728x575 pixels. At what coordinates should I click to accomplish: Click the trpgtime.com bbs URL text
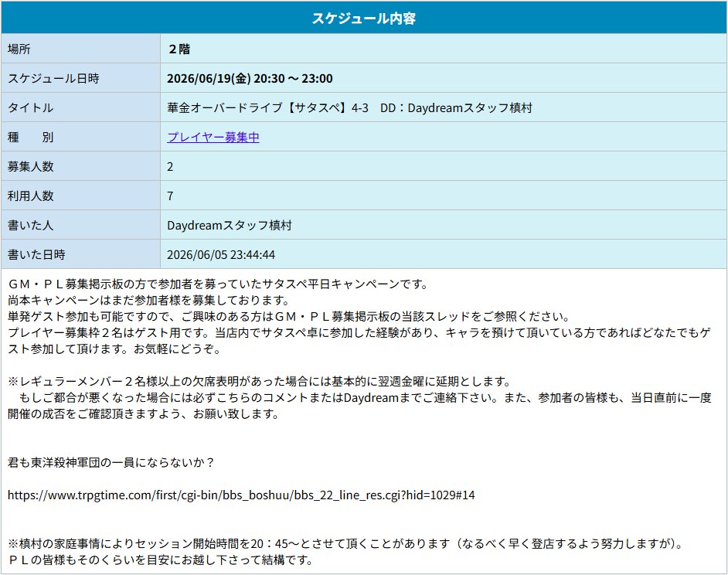(x=241, y=495)
